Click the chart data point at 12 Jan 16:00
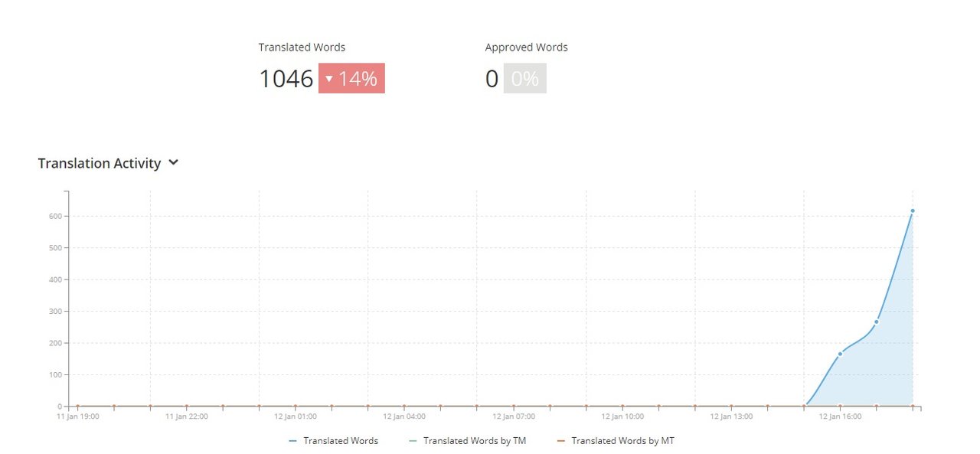Image resolution: width=980 pixels, height=454 pixels. pos(840,354)
